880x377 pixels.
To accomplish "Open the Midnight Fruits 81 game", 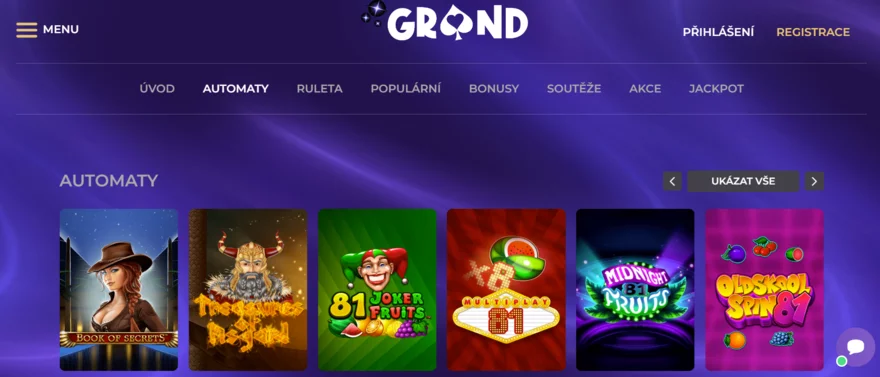I will (635, 289).
